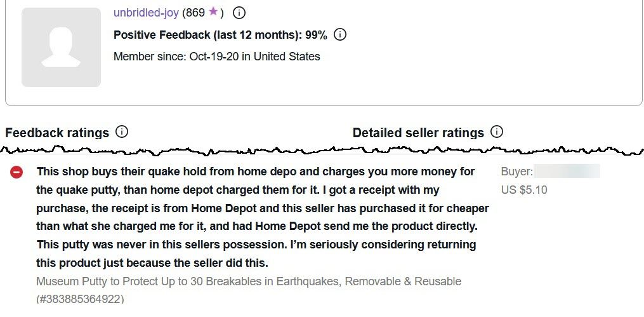Click item number #383885364922
Viewport: 644px width, 317px height.
[80, 299]
